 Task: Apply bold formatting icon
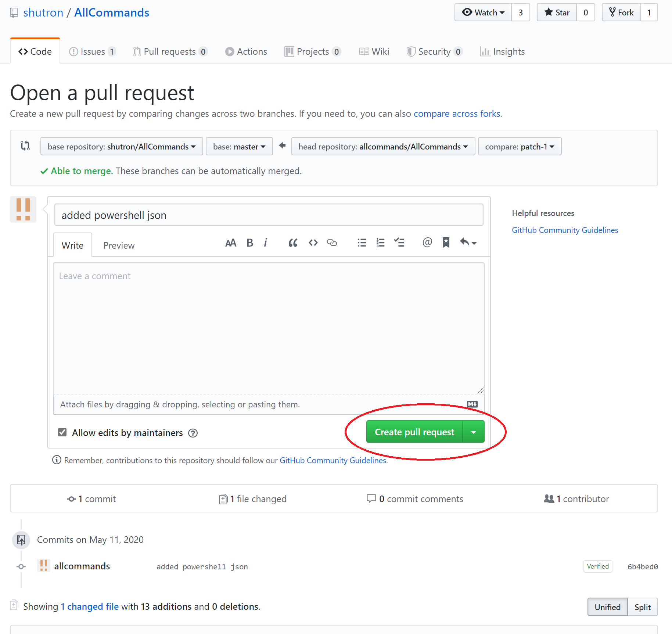[x=250, y=243]
